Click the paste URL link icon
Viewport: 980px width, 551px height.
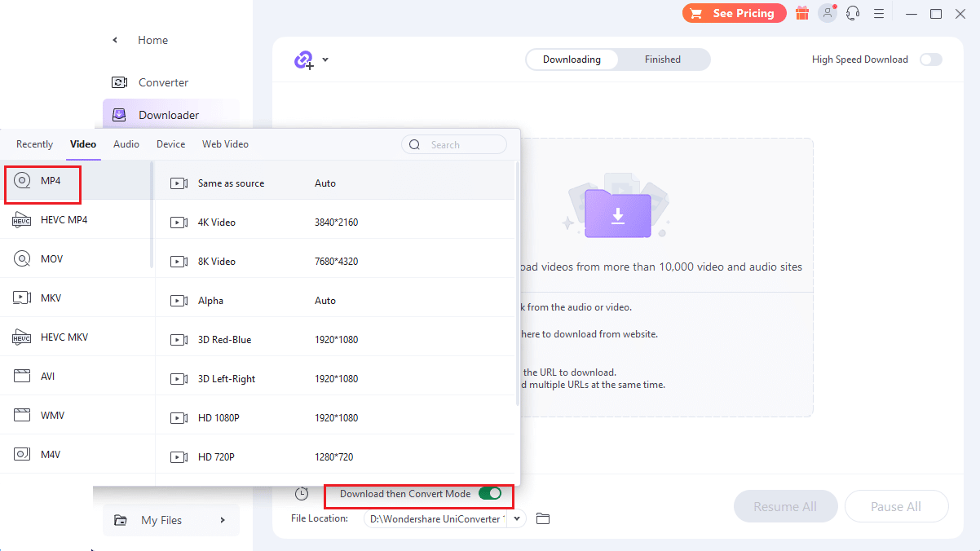[304, 60]
